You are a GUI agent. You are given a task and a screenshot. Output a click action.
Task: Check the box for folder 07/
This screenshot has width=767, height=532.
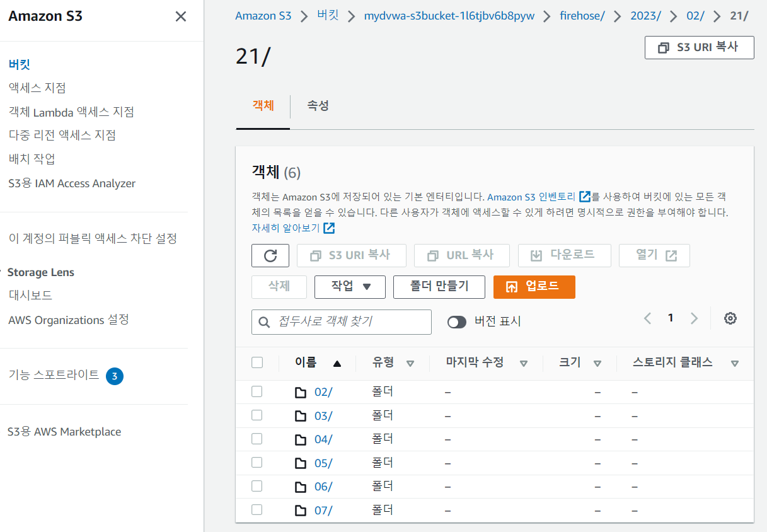pos(257,509)
